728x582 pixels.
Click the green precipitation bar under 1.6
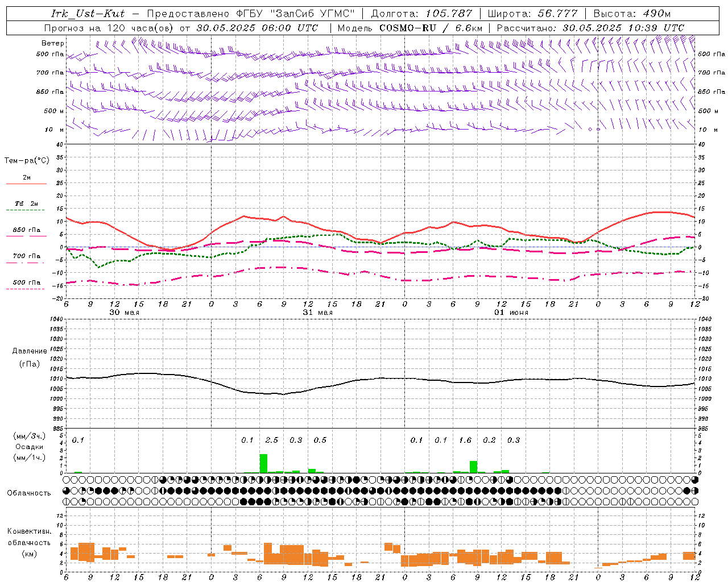pos(473,467)
